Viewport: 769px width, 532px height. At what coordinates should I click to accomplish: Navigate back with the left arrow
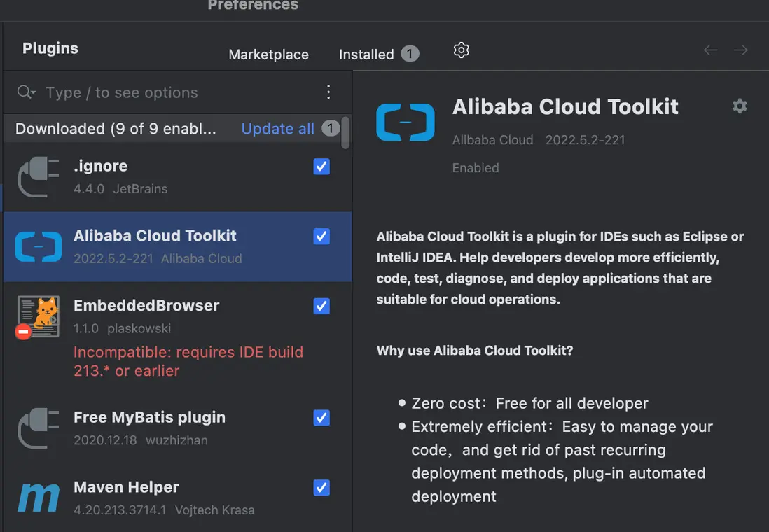coord(711,50)
